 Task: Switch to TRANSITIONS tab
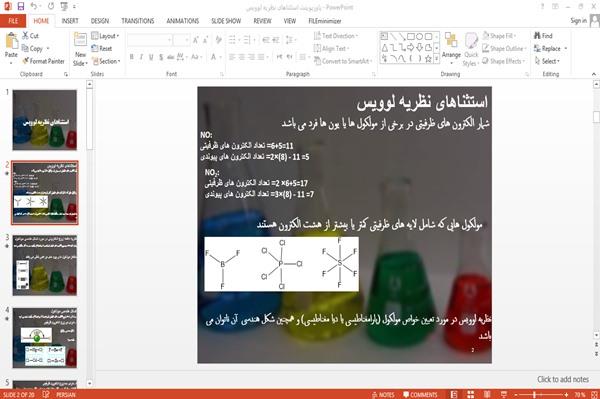click(138, 21)
